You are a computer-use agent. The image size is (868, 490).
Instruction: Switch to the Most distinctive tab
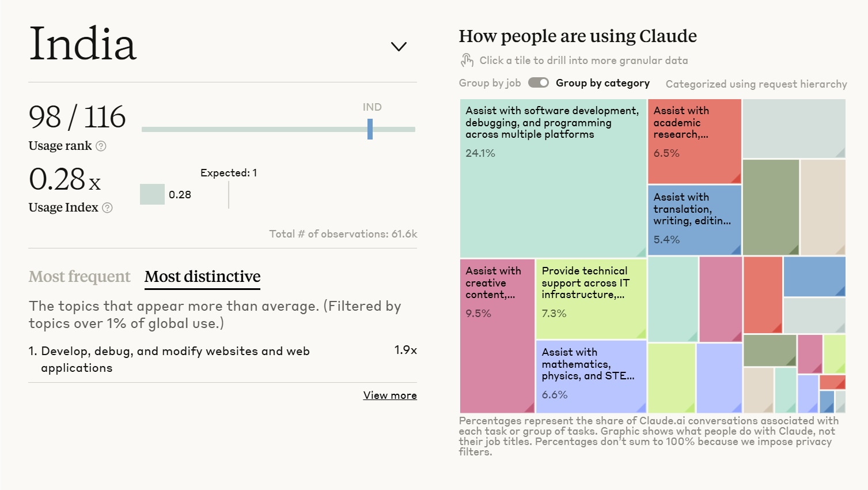coord(202,277)
